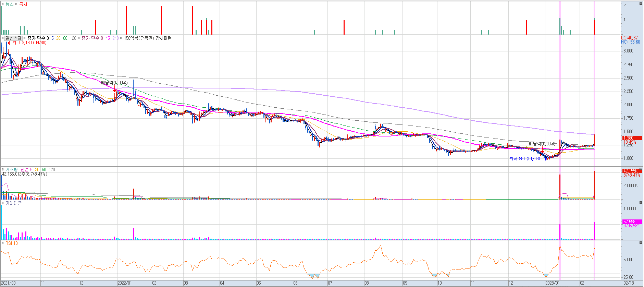Select the 거래량 volume indicator label
The width and height of the screenshot is (644, 287).
11,169
